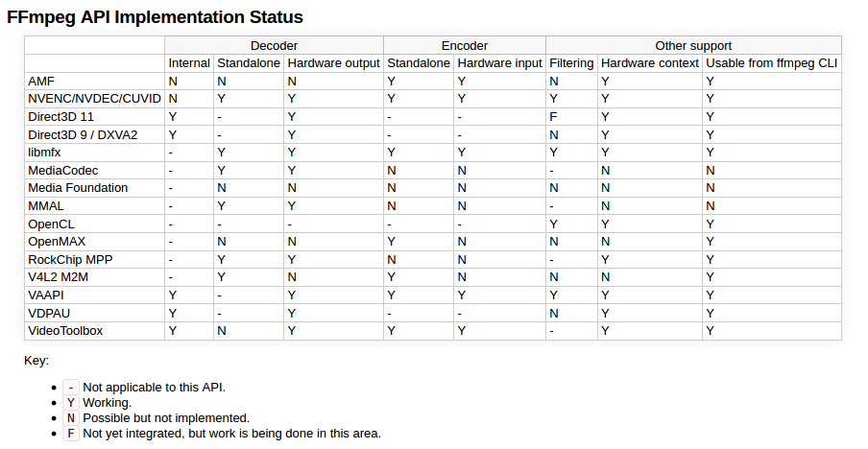Image resolution: width=868 pixels, height=449 pixels.
Task: Click the "Hardware output" column header
Action: (333, 63)
